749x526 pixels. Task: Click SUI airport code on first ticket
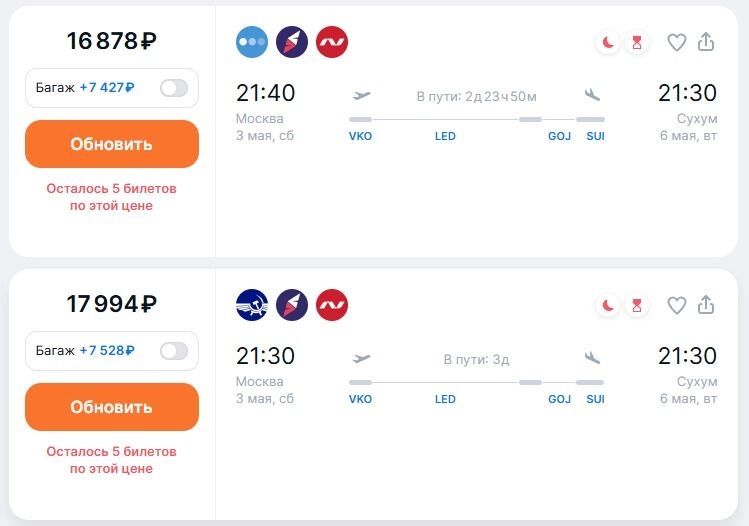point(596,136)
